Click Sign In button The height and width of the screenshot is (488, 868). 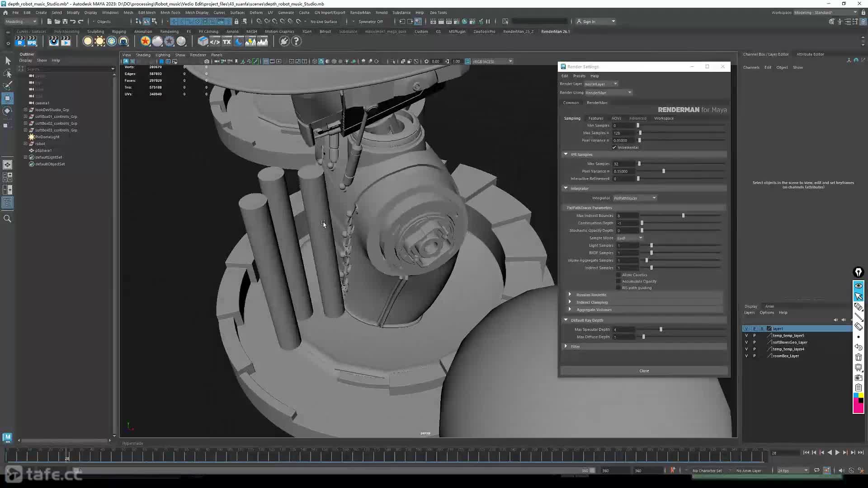click(x=589, y=22)
